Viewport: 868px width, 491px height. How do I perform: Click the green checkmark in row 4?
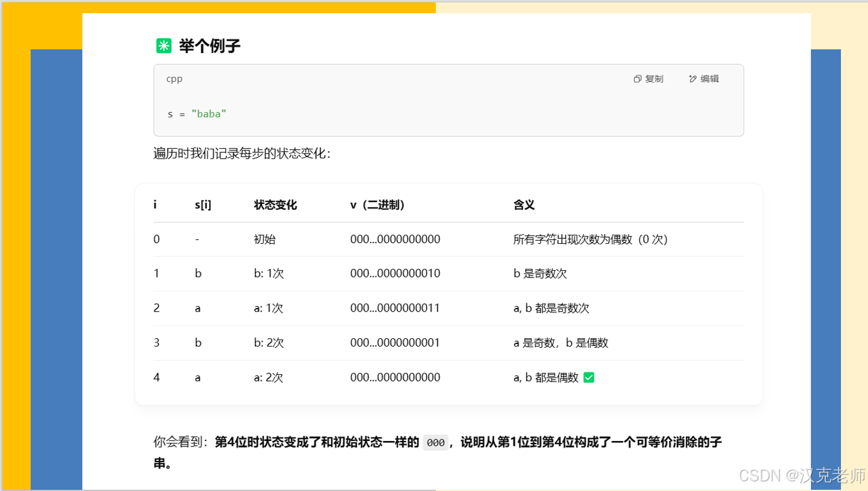(x=589, y=377)
